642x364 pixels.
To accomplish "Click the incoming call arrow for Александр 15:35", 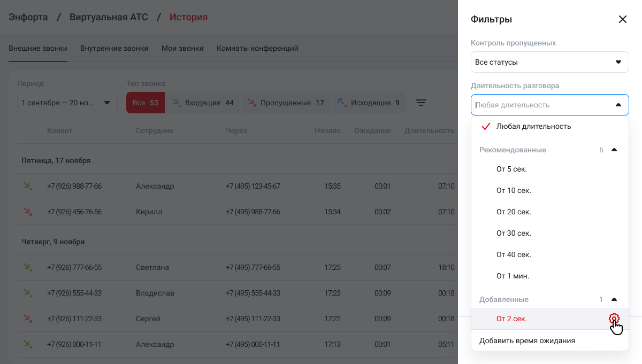I will (x=27, y=186).
